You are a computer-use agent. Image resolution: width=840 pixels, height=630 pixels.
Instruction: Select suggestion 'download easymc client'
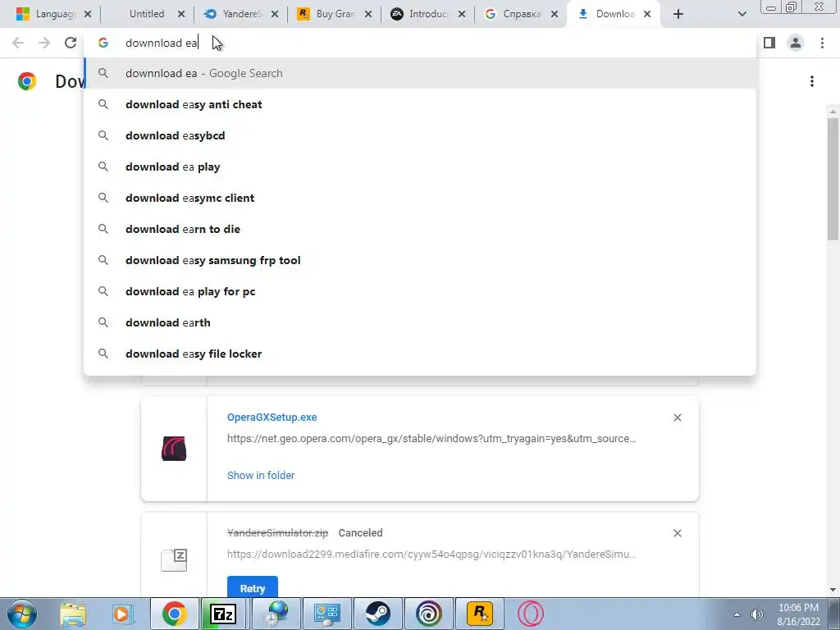tap(420, 198)
